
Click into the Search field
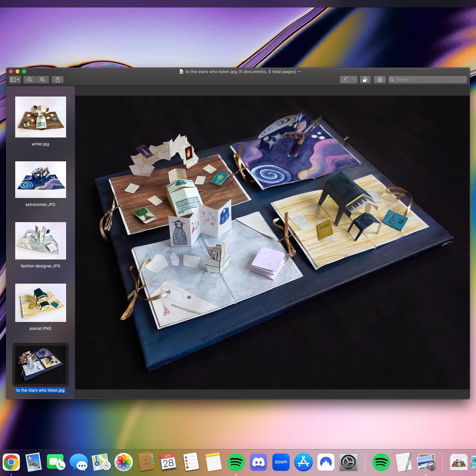click(430, 80)
